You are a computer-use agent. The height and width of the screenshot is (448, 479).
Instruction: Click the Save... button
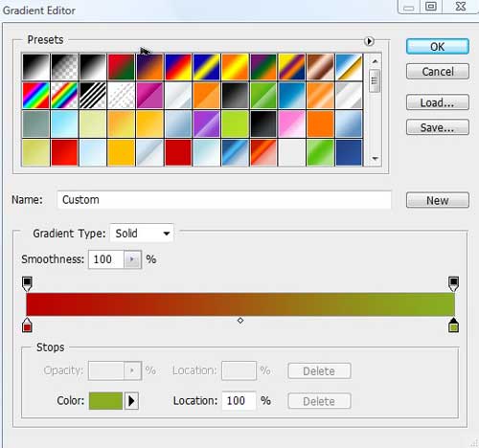(x=438, y=127)
